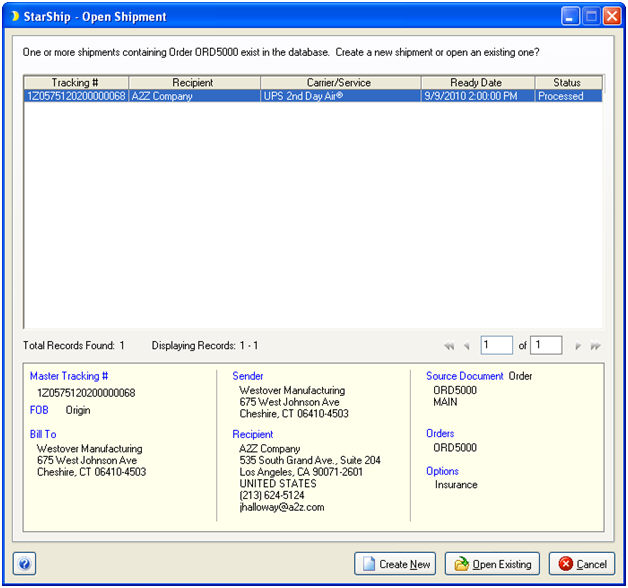
Task: Click the Create New button
Action: (395, 564)
